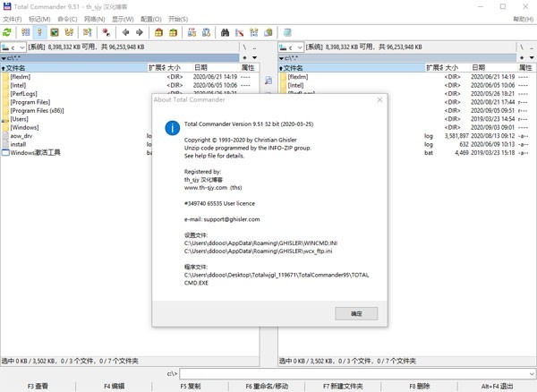The height and width of the screenshot is (392, 537).
Task: Go forward with the right arrow icon
Action: click(x=139, y=32)
